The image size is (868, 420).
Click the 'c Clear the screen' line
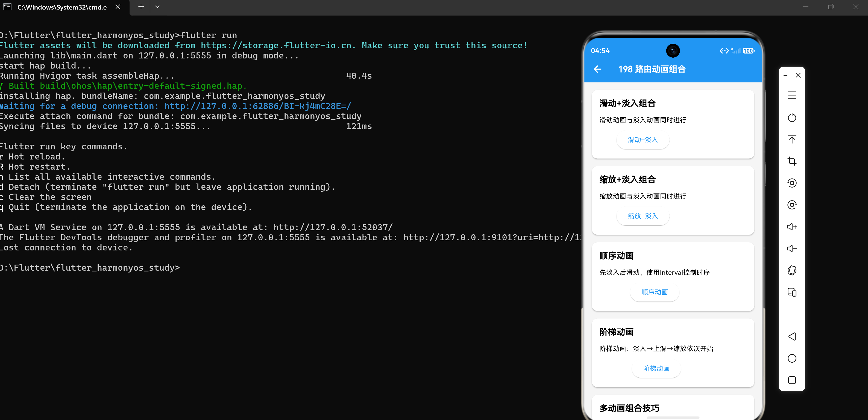click(x=46, y=197)
